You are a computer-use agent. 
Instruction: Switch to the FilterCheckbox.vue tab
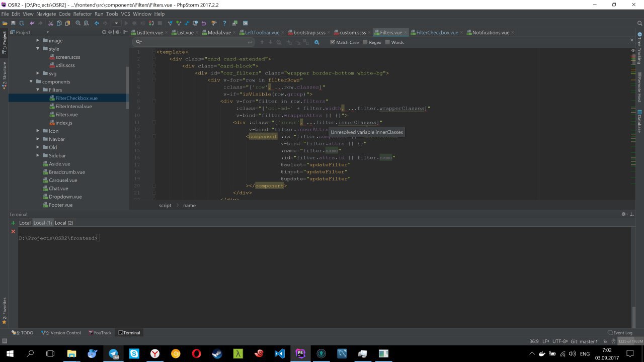pyautogui.click(x=437, y=33)
